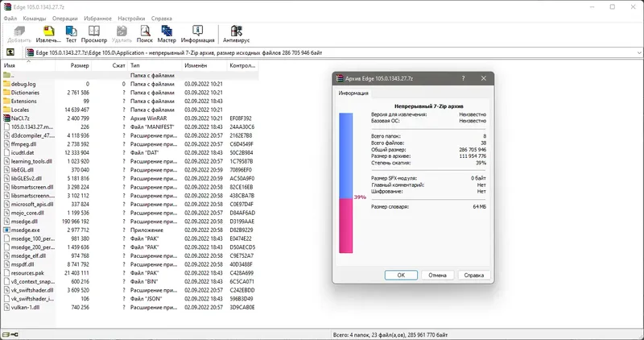Image resolution: width=644 pixels, height=340 pixels.
Task: Click the up one level folder icon
Action: [x=10, y=52]
